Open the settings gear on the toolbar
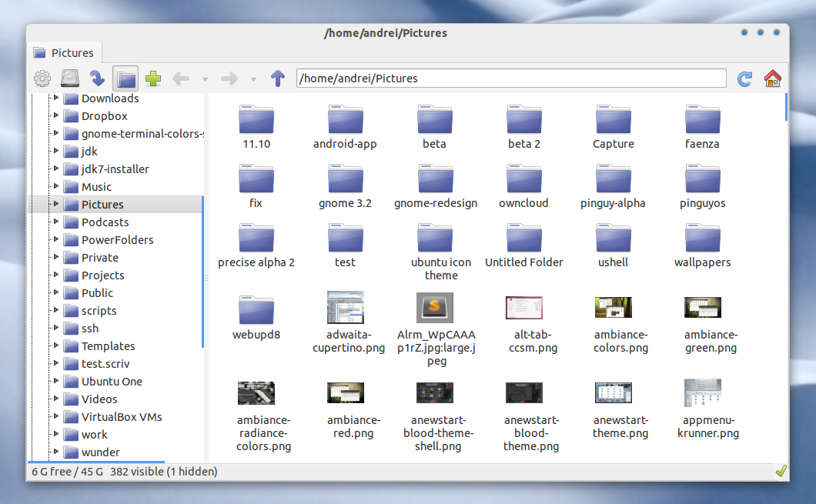This screenshot has height=504, width=816. click(x=44, y=78)
